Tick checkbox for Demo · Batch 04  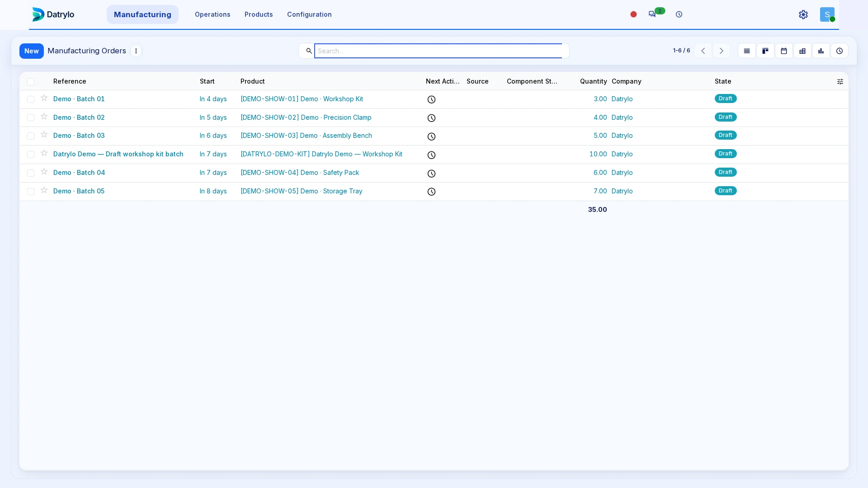coord(31,173)
